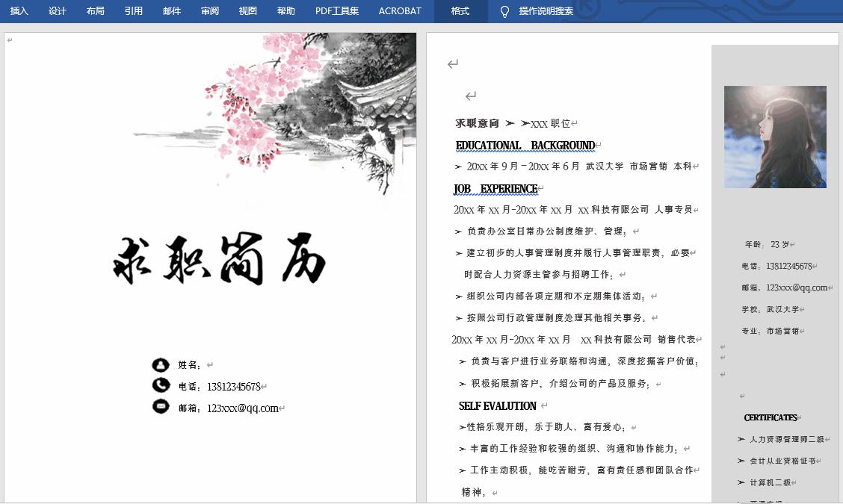The image size is (843, 504).
Task: Select the active 格式 tab
Action: point(460,11)
